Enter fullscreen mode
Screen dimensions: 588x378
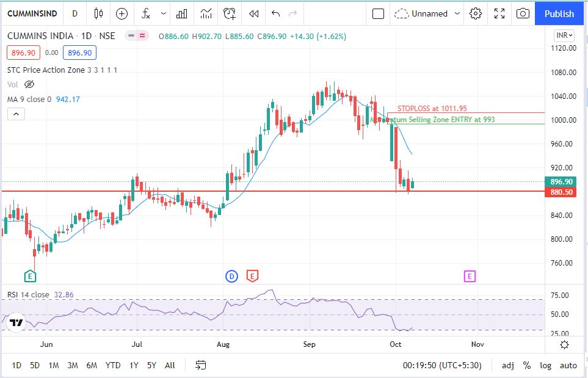click(x=499, y=13)
